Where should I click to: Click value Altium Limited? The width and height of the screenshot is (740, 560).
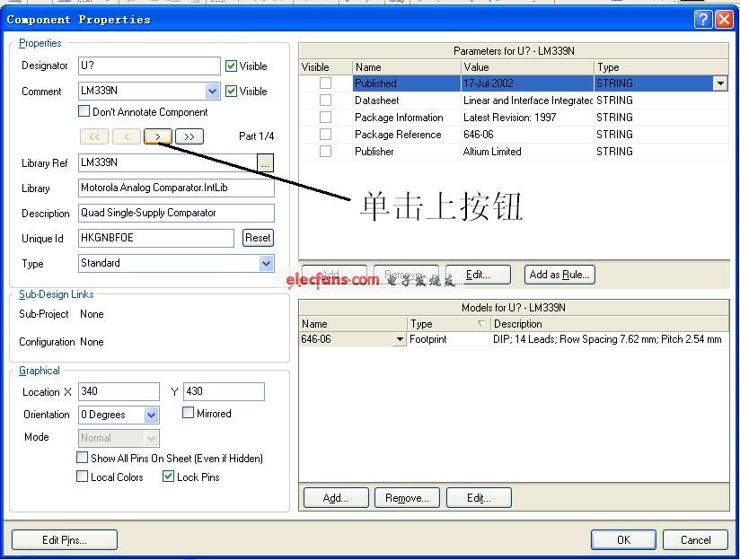coord(492,151)
